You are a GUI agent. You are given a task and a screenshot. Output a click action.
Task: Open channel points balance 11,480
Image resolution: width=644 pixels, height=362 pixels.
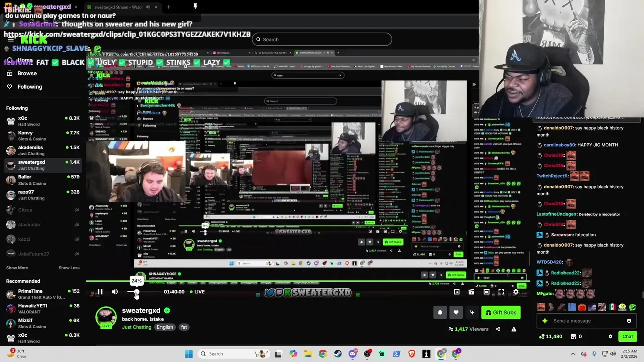(x=550, y=337)
